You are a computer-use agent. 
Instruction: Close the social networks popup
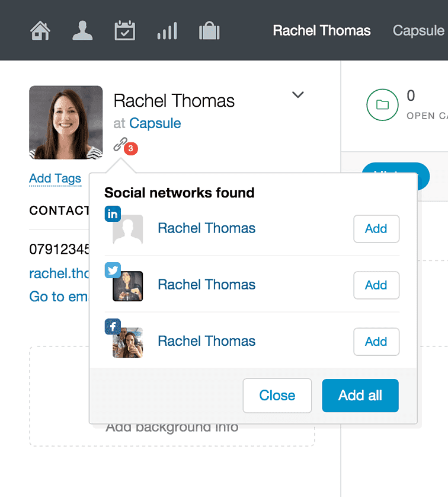[277, 396]
